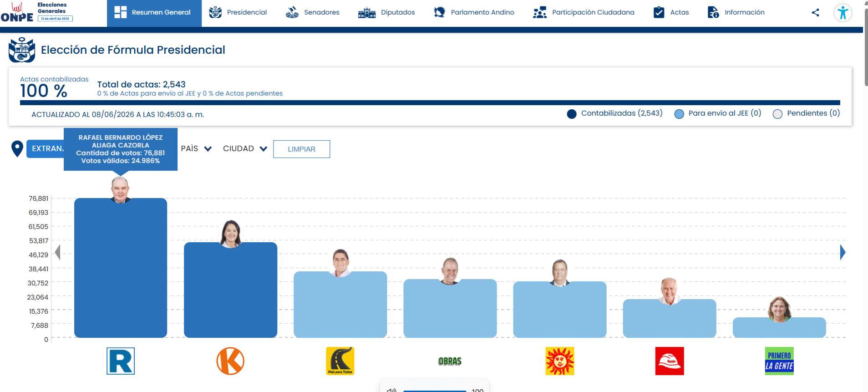Image resolution: width=868 pixels, height=392 pixels.
Task: Click the candidate photo above the OBRAS bar
Action: 450,271
